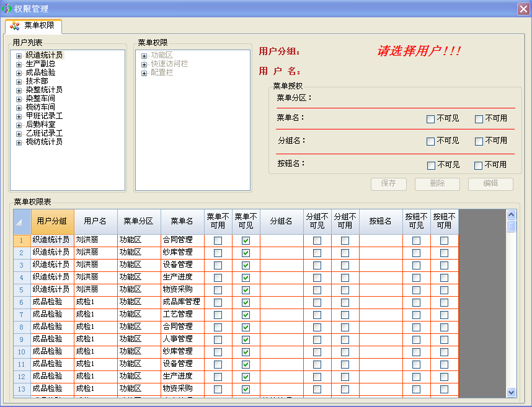The width and height of the screenshot is (532, 407).
Task: Check 按钮不可见 in table row 4
Action: click(x=416, y=278)
